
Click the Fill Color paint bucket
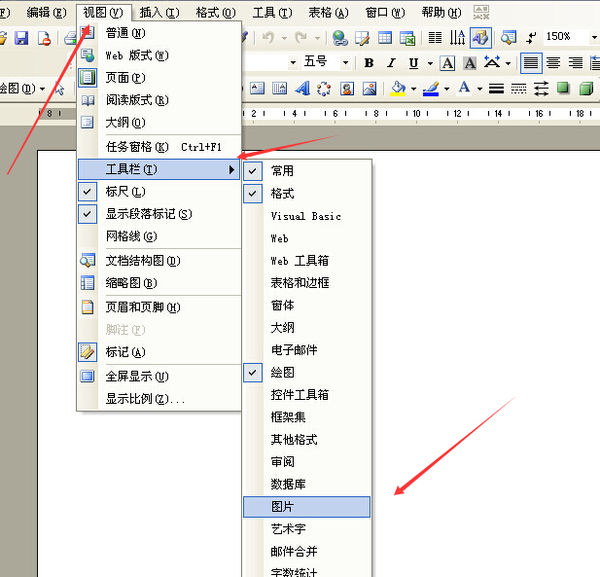coord(398,88)
